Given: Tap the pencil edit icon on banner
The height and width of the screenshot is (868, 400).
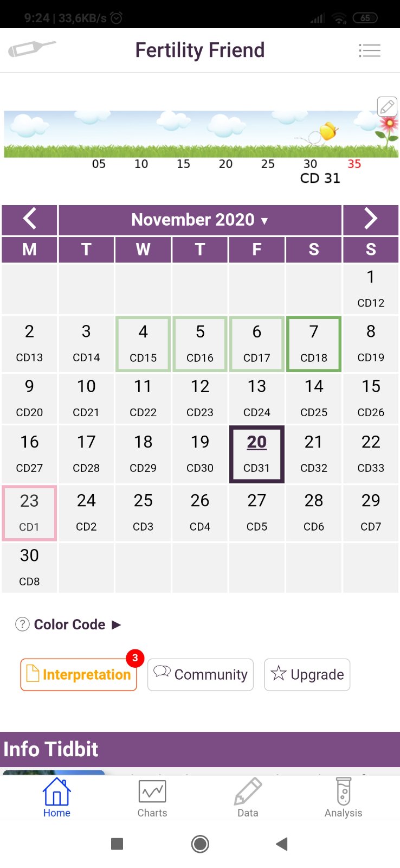Looking at the screenshot, I should pos(387,107).
